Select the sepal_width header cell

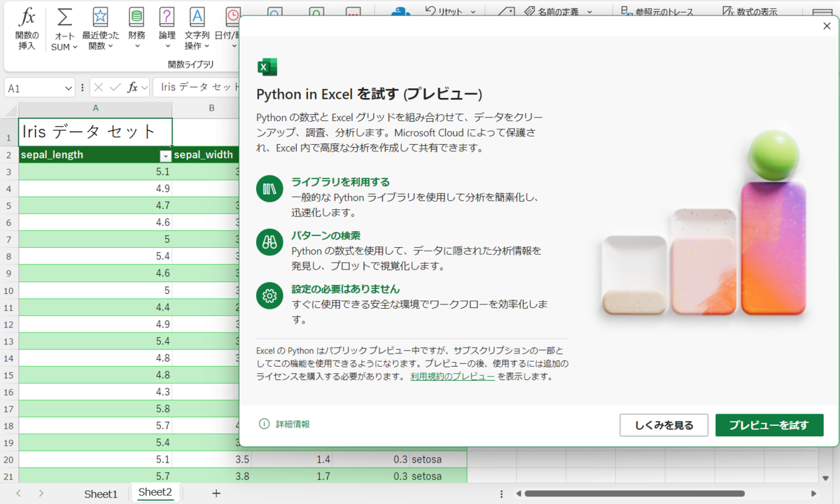click(x=206, y=155)
